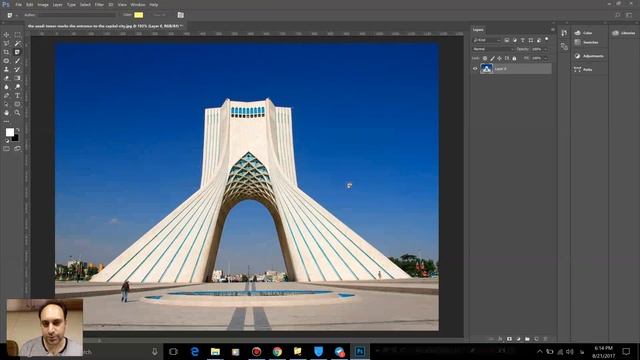Viewport: 640px width, 360px height.
Task: Open the Layer menu
Action: (58, 4)
